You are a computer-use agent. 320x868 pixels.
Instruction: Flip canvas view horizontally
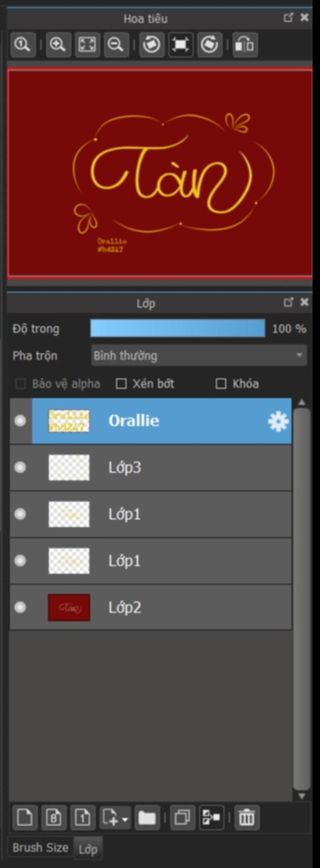[245, 44]
